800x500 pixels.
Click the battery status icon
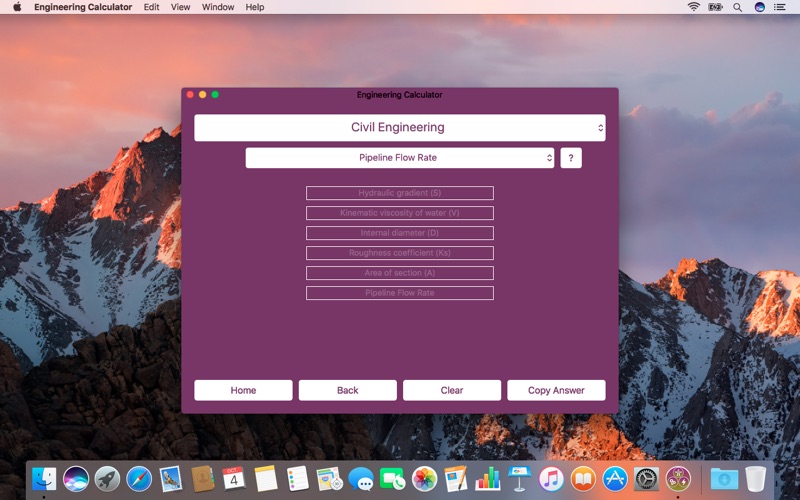click(x=715, y=7)
